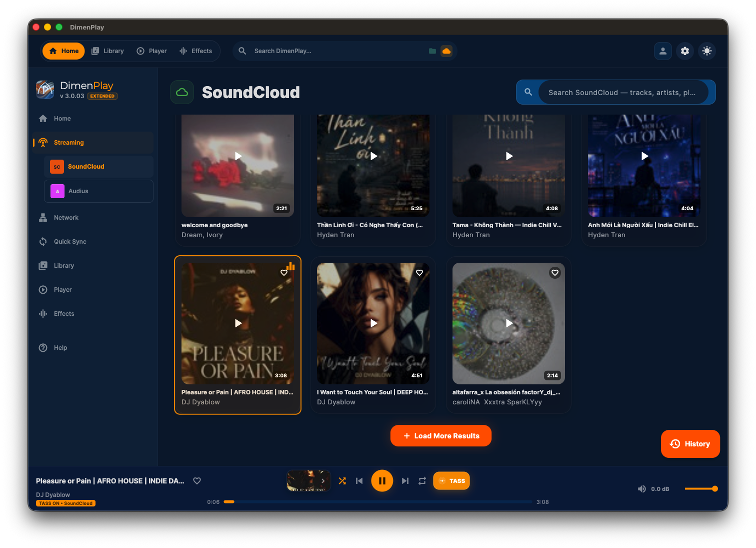Open Library in the sidebar
756x548 pixels.
(x=93, y=266)
